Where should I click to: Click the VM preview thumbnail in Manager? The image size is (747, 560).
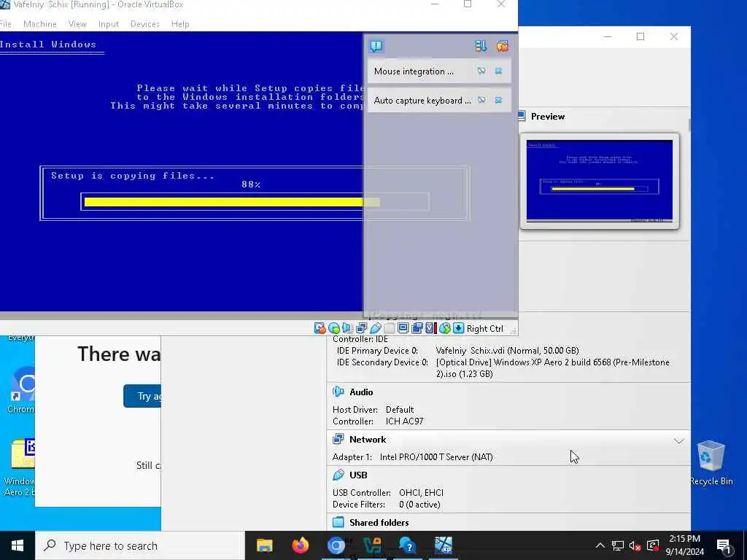point(600,181)
